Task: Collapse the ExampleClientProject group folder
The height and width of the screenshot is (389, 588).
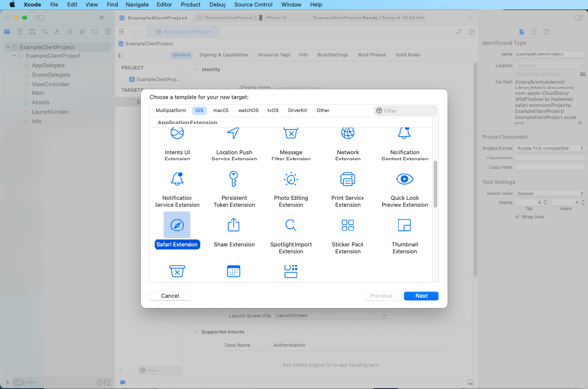Action: [14, 55]
